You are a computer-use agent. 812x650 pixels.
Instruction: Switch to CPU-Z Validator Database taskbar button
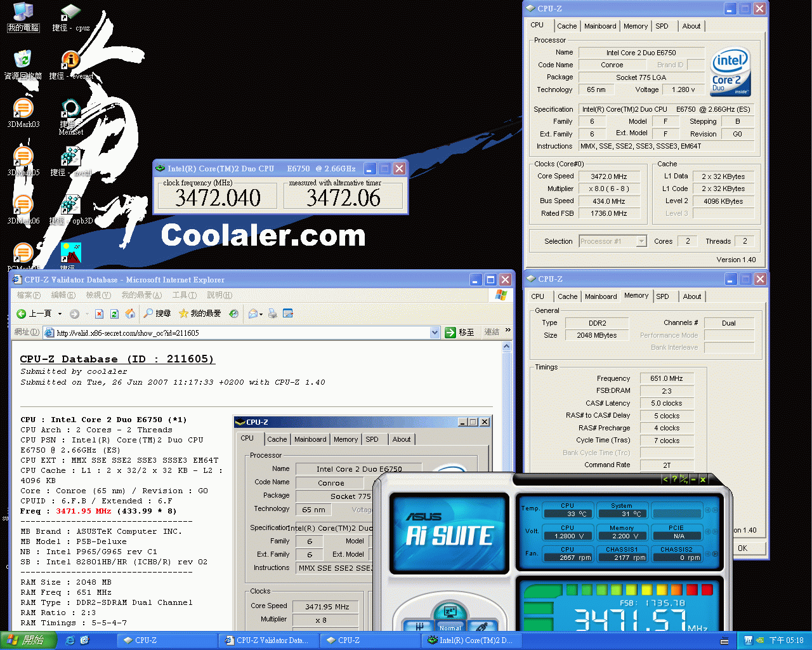pos(268,640)
